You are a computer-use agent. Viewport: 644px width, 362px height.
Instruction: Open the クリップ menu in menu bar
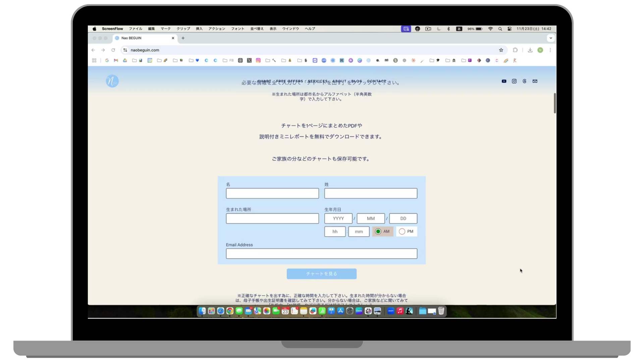(183, 29)
